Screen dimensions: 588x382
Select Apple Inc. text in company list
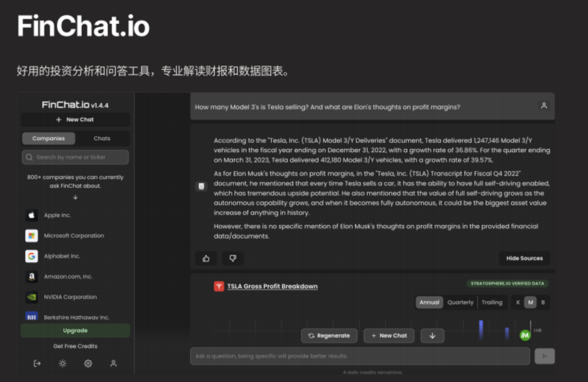click(57, 215)
